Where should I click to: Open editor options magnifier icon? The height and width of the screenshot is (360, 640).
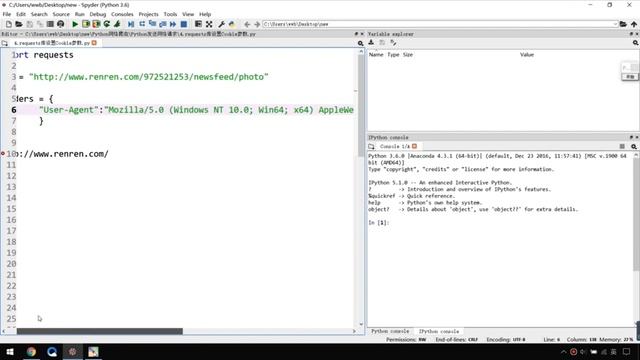coord(360,43)
